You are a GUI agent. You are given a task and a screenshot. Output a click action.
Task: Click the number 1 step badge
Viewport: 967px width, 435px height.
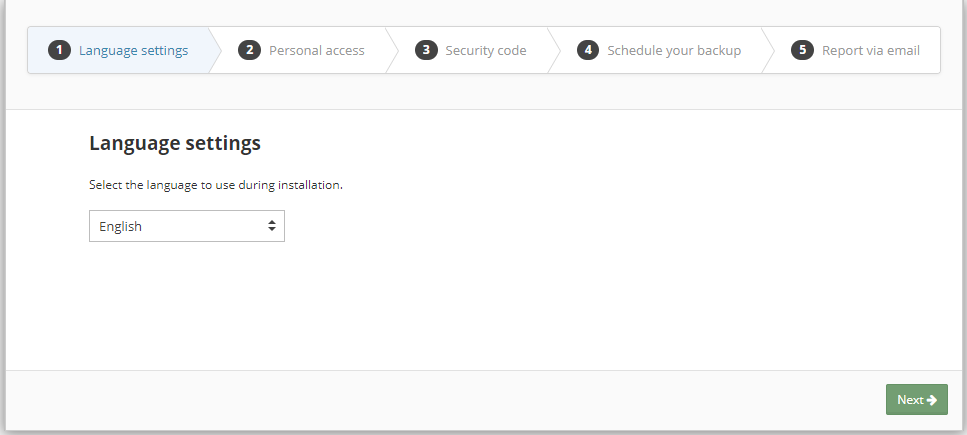[59, 50]
